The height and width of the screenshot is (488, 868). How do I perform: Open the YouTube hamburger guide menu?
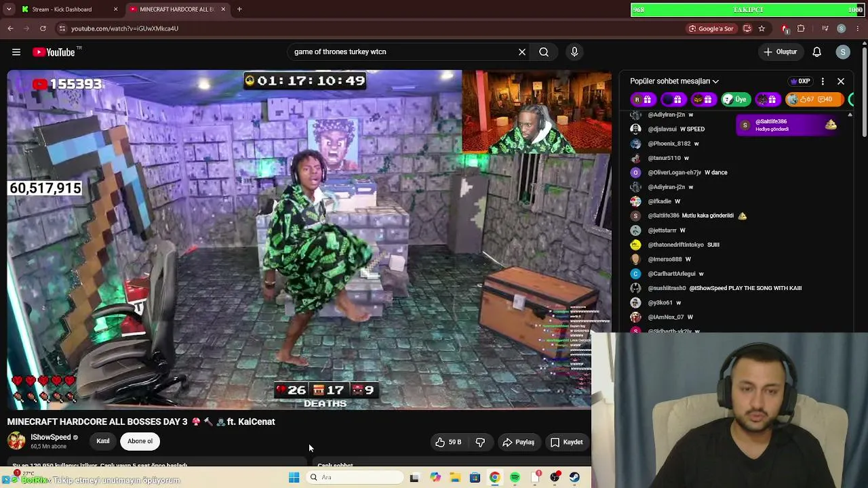(x=16, y=52)
